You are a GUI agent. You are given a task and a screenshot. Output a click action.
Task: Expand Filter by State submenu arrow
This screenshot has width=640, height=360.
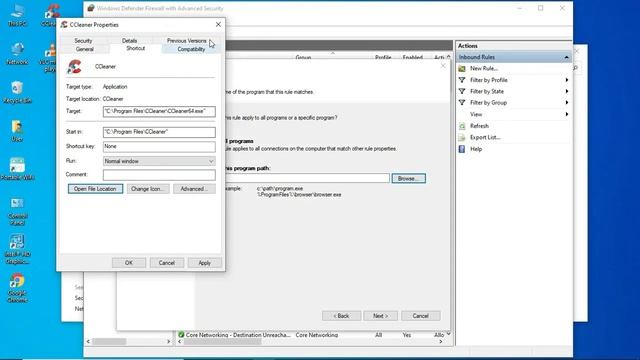pos(567,91)
